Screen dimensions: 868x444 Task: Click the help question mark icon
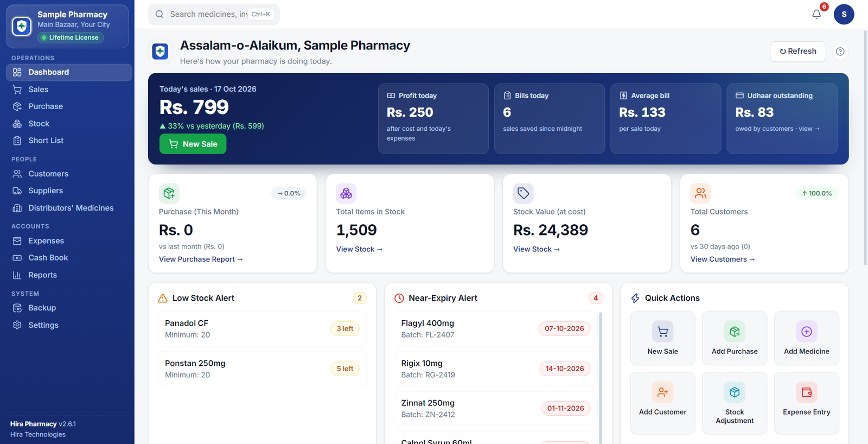coord(840,52)
